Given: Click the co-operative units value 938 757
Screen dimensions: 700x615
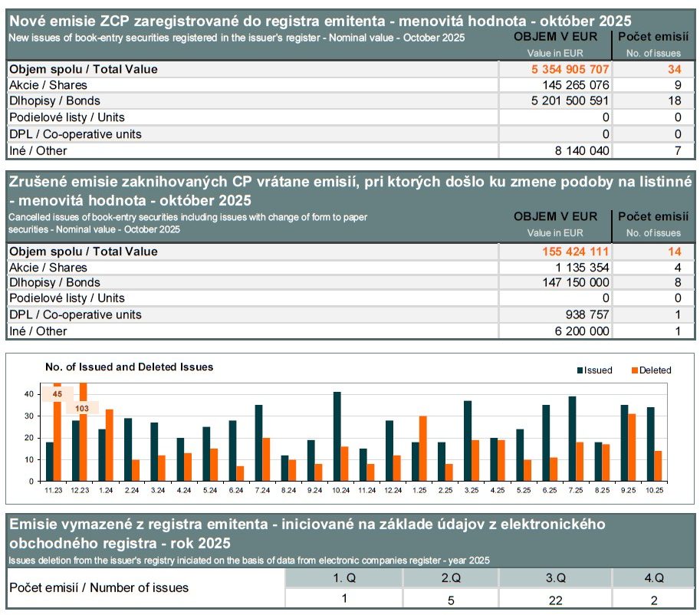Looking at the screenshot, I should point(587,314).
